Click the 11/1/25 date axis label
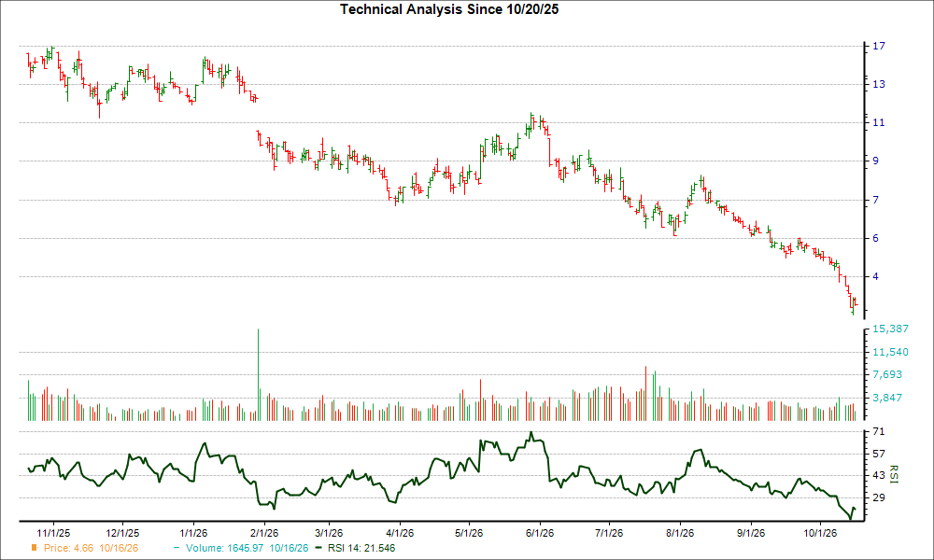Image resolution: width=934 pixels, height=560 pixels. [53, 533]
